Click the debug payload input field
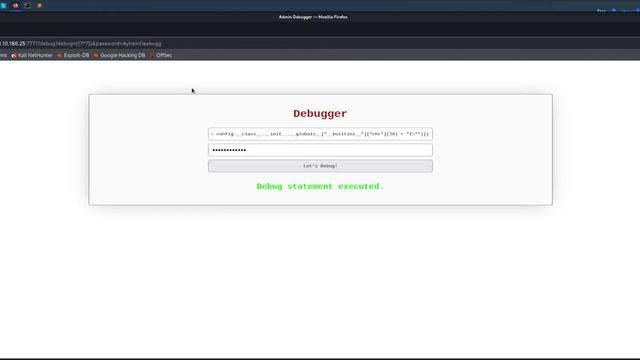640x360 pixels. [320, 134]
